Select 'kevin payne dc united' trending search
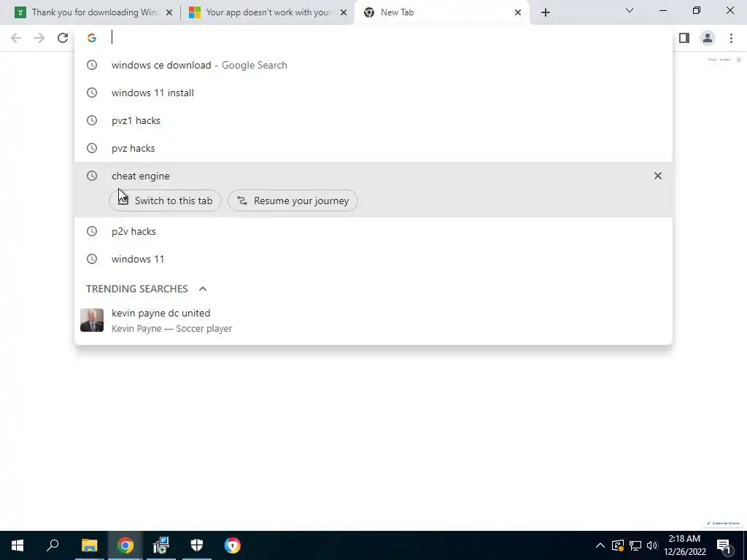The width and height of the screenshot is (747, 560). [x=373, y=321]
